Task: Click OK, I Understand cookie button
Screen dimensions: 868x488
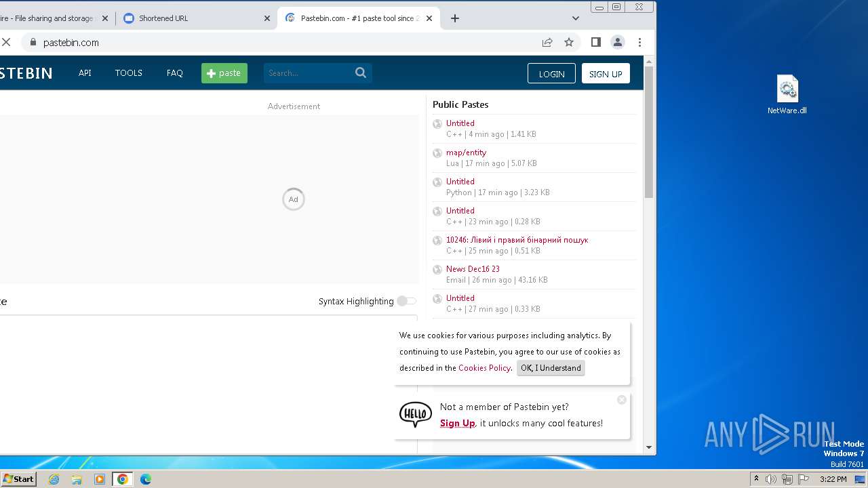Action: (x=551, y=368)
